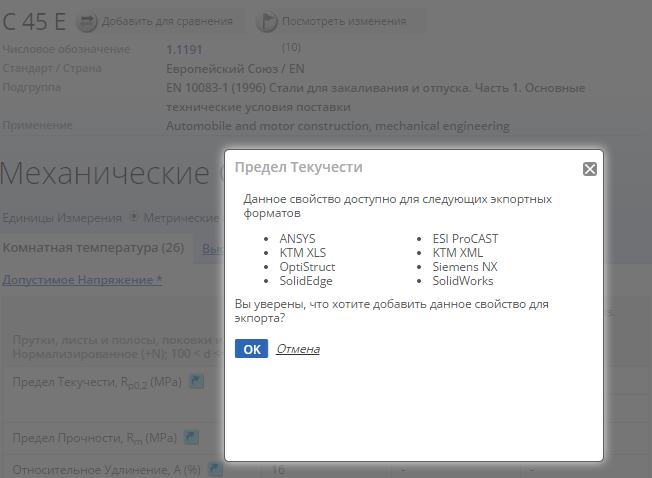Image resolution: width=652 pixels, height=478 pixels.
Task: Click the material name C 45 E
Action: coord(34,22)
